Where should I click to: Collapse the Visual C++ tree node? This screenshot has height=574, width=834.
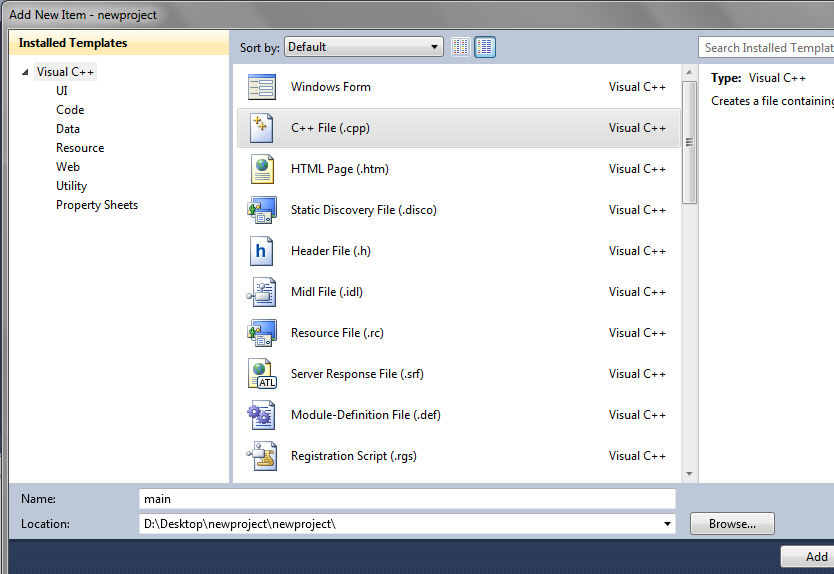click(25, 72)
